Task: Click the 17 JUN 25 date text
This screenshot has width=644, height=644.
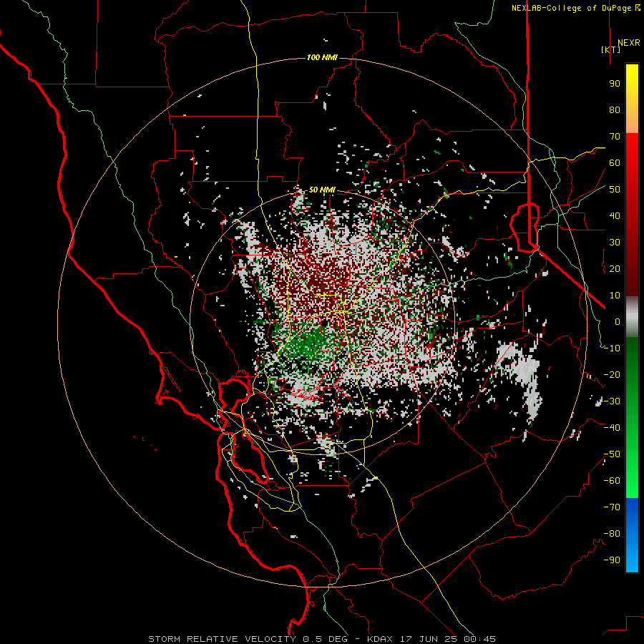Action: pyautogui.click(x=431, y=639)
